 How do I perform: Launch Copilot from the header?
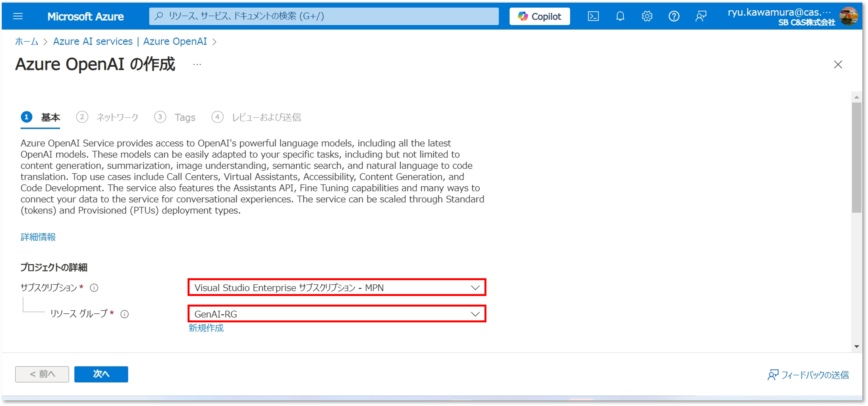(539, 16)
